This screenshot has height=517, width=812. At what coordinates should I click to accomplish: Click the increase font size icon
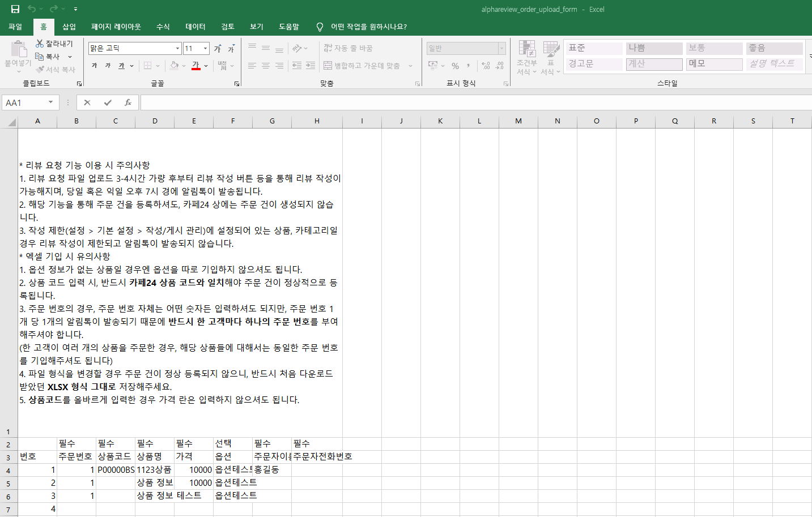[x=218, y=49]
